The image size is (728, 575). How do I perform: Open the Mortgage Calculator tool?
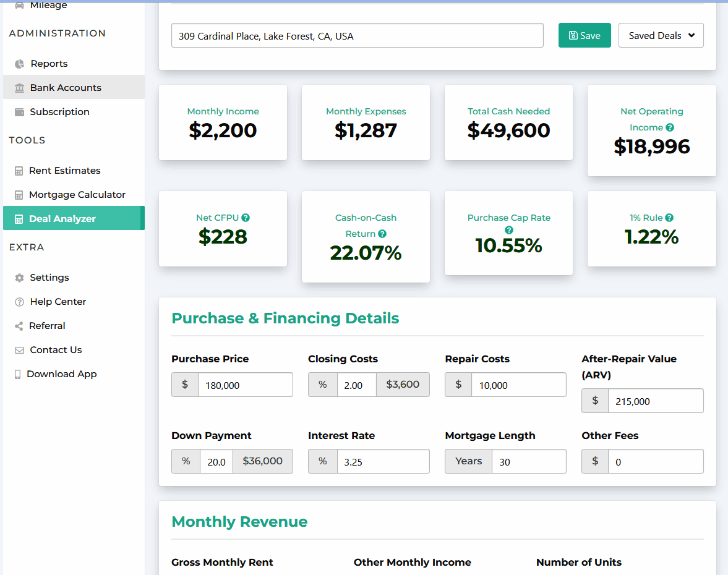77,195
